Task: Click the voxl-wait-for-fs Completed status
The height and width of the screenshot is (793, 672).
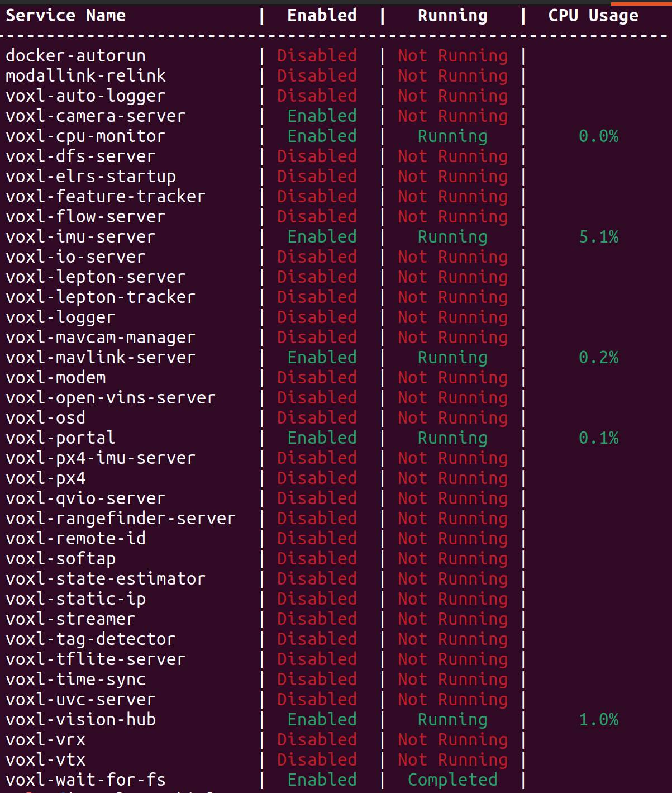Action: (452, 780)
